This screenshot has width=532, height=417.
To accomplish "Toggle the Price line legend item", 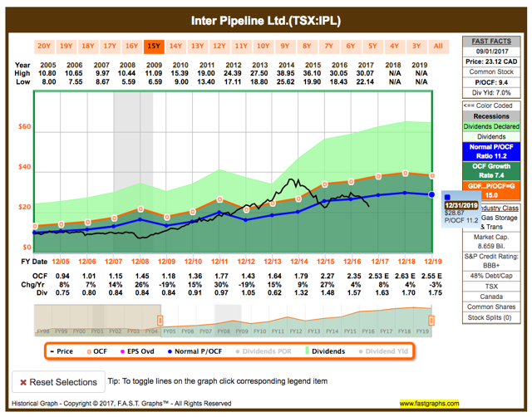I will coord(62,351).
